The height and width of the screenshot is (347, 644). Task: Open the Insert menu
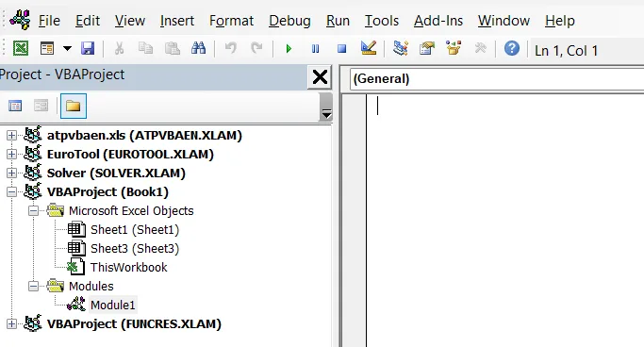point(177,21)
